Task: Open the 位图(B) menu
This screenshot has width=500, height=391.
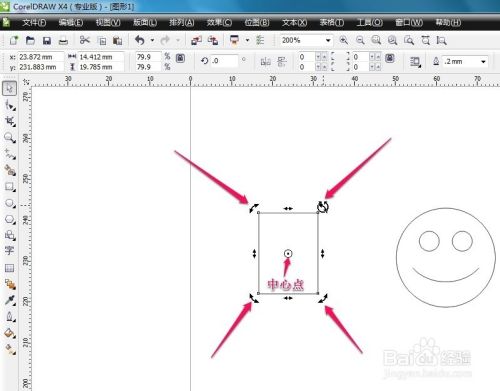Action: tap(257, 22)
